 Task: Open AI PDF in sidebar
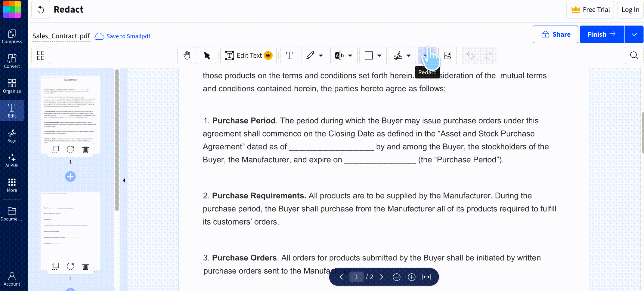pos(12,160)
